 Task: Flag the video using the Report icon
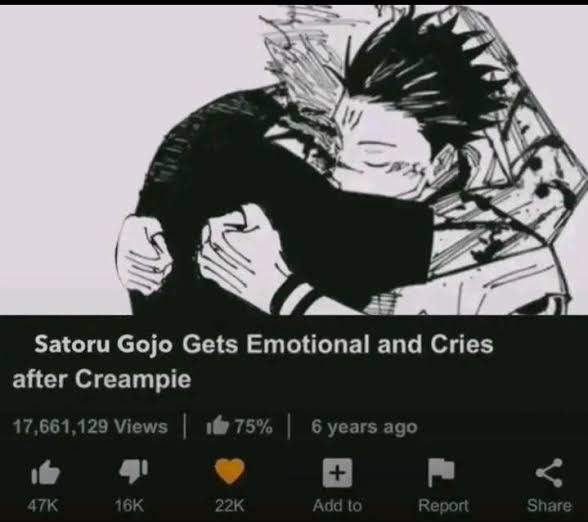coord(441,472)
